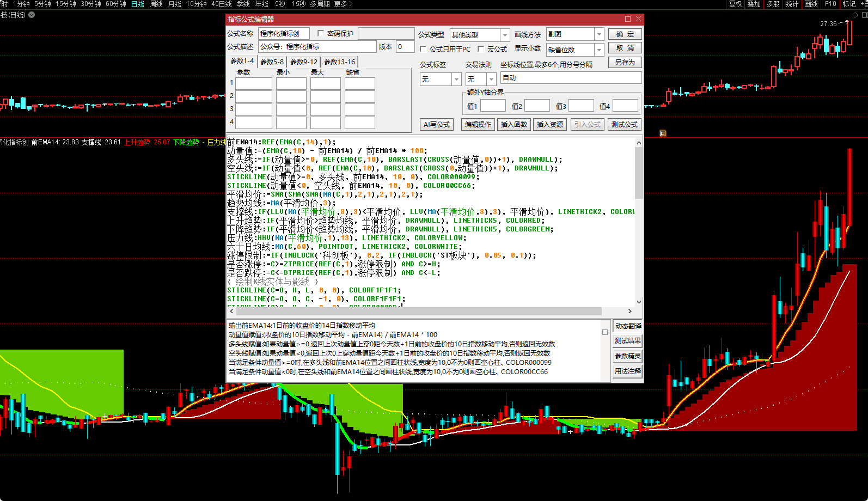868x501 pixels.
Task: Click the small square marker icon above the sub-chart
Action: 663,133
